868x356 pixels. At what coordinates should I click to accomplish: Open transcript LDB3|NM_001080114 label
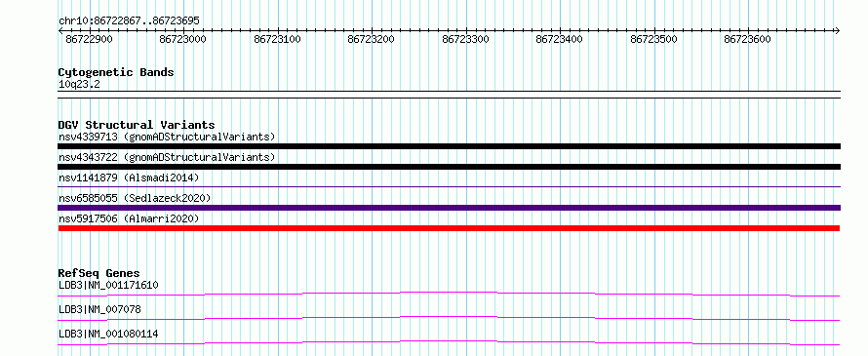pyautogui.click(x=108, y=335)
